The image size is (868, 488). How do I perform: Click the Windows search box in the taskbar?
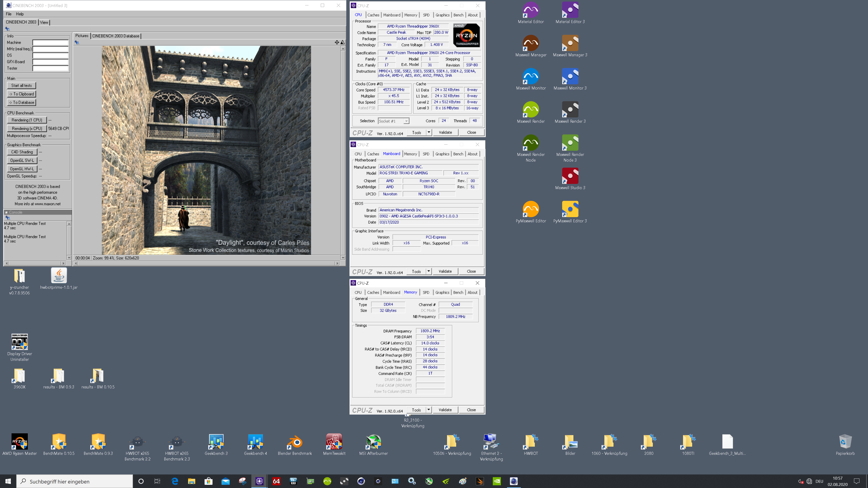(x=74, y=481)
